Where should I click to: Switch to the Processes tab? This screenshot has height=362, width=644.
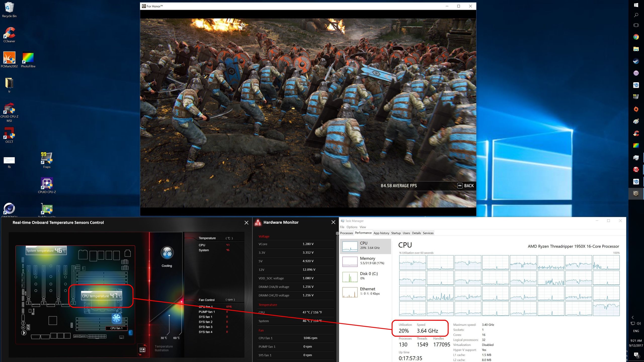[x=346, y=233]
